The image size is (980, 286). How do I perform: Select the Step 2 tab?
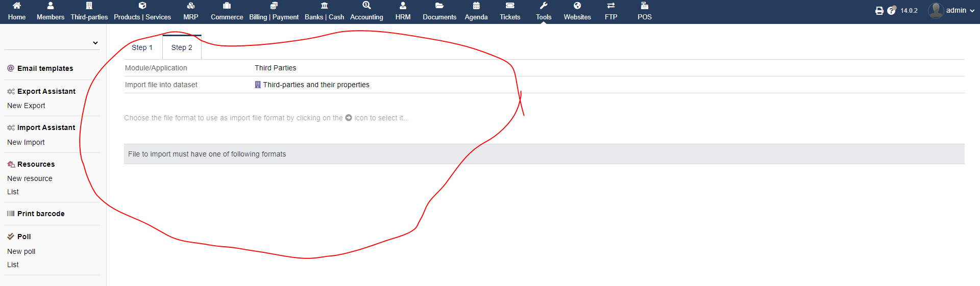182,47
